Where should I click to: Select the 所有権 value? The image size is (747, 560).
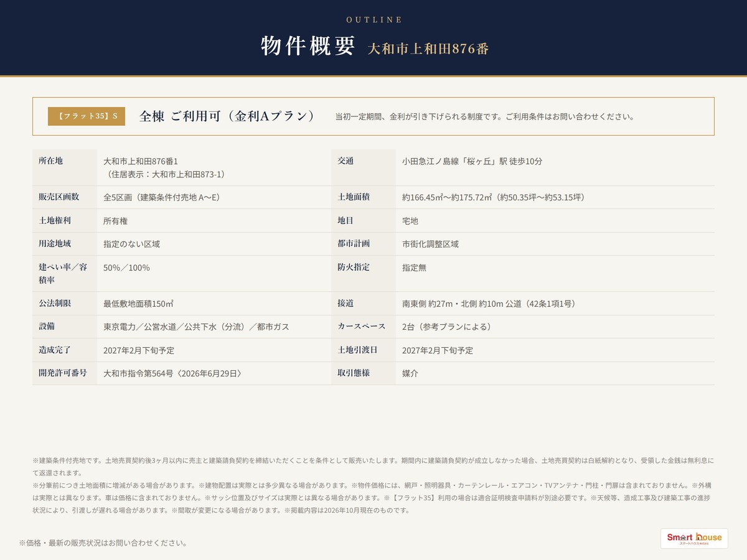(115, 221)
